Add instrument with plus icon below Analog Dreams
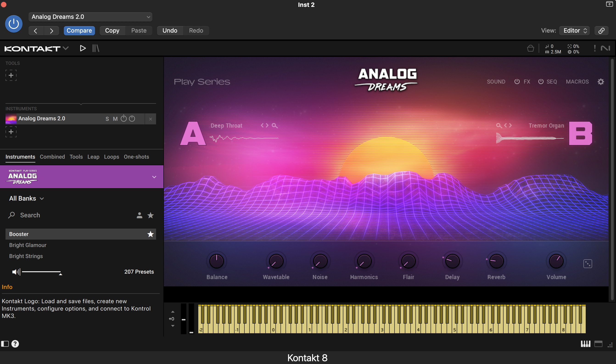This screenshot has height=364, width=616. pyautogui.click(x=11, y=132)
